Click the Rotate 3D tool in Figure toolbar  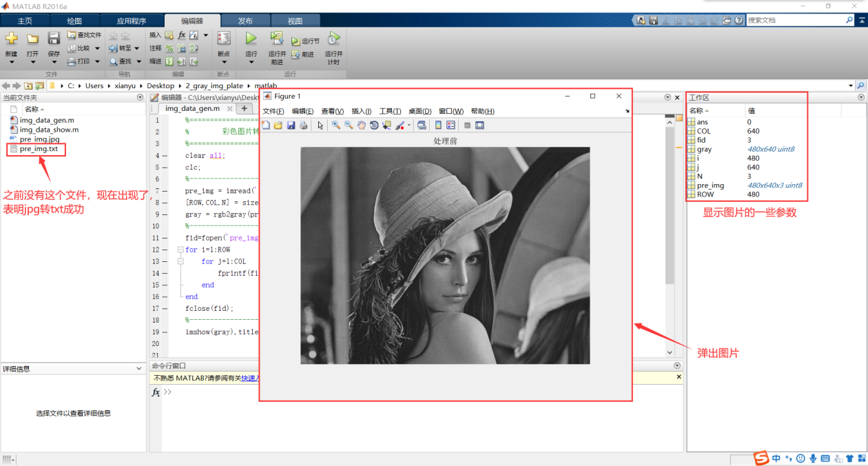click(374, 125)
